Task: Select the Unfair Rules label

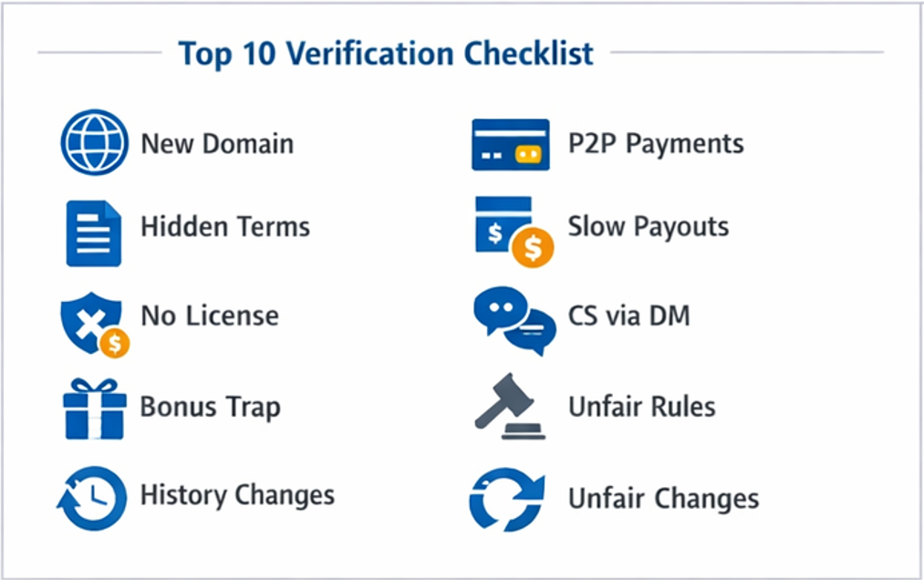Action: click(x=642, y=406)
